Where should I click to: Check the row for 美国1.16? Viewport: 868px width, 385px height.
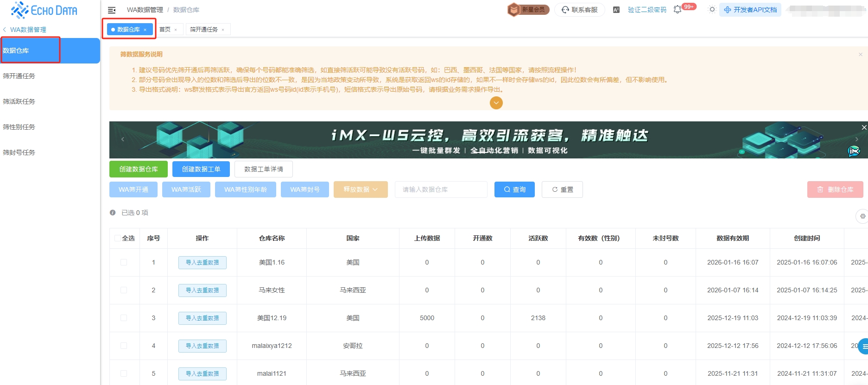pos(124,262)
